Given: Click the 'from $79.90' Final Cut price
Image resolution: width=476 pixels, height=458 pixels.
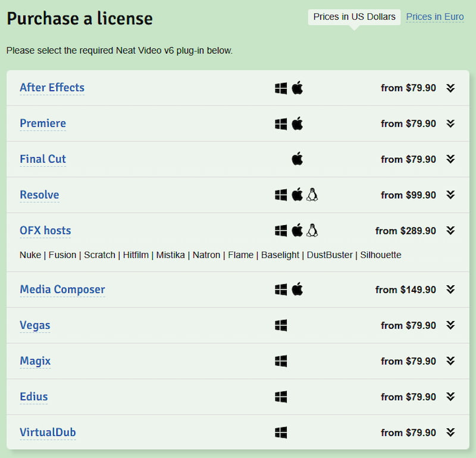Looking at the screenshot, I should (409, 160).
